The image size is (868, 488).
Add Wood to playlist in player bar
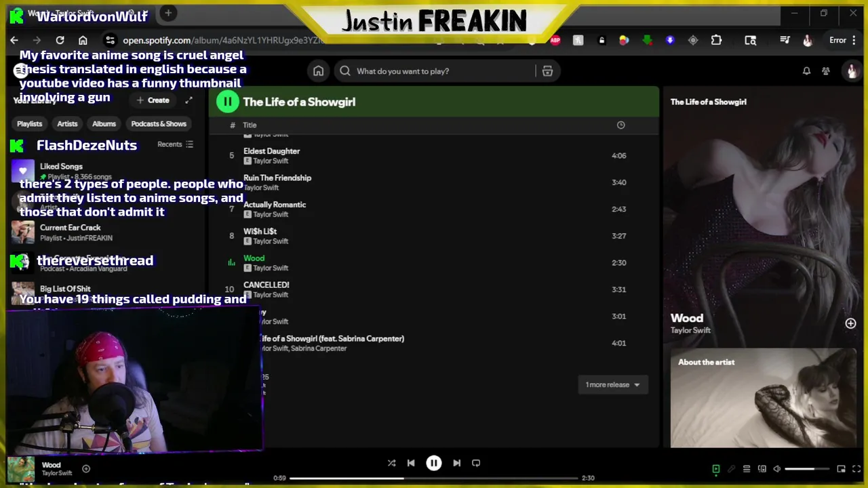pos(86,468)
